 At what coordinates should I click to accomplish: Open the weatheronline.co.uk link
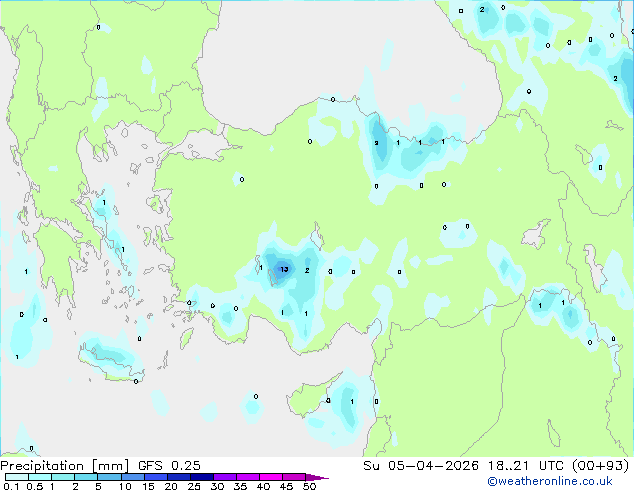coord(550,481)
